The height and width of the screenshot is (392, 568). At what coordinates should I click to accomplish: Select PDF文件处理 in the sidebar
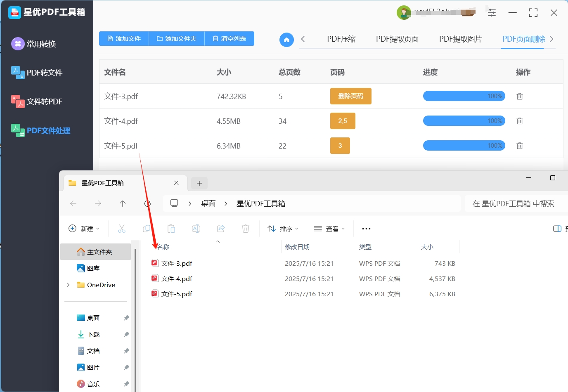tap(40, 130)
